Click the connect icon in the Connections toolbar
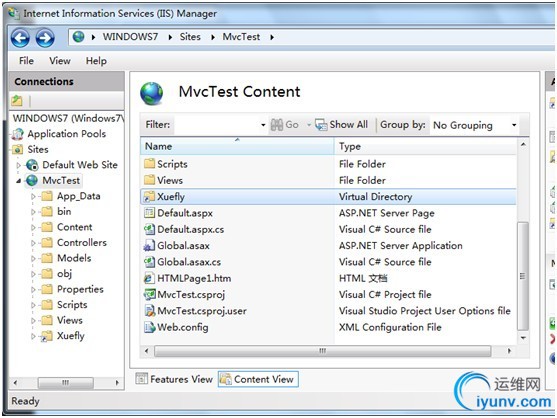The height and width of the screenshot is (418, 557). coord(17,101)
